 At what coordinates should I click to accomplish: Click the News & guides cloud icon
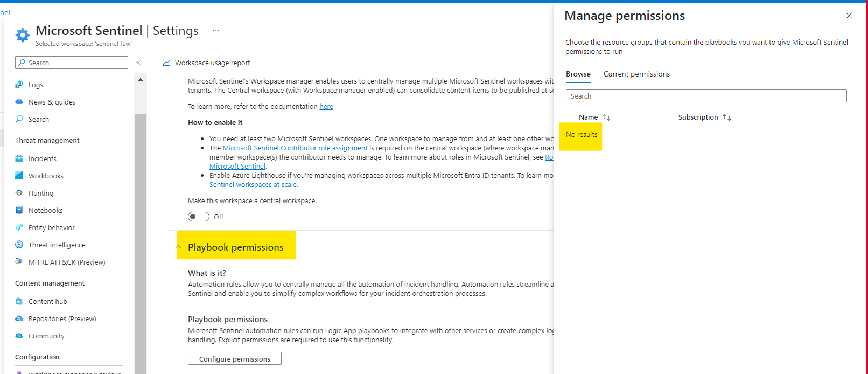(19, 102)
